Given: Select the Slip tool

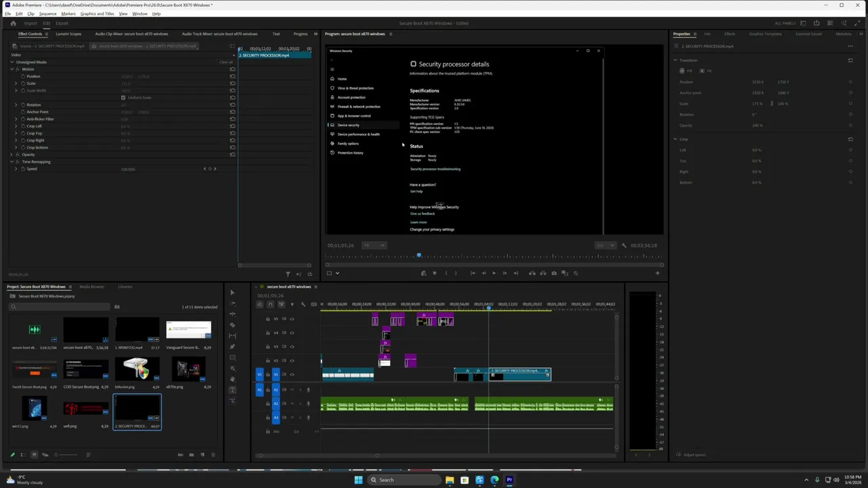Looking at the screenshot, I should pyautogui.click(x=232, y=335).
